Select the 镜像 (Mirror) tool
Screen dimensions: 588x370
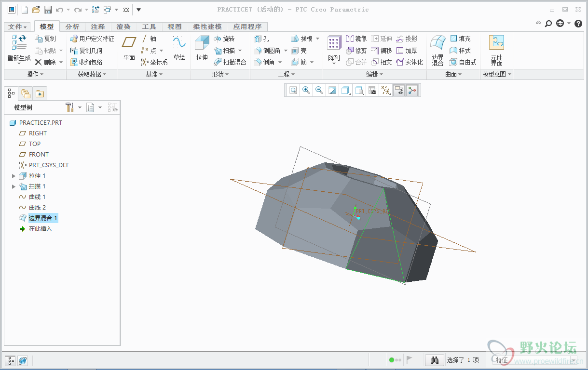(x=356, y=39)
